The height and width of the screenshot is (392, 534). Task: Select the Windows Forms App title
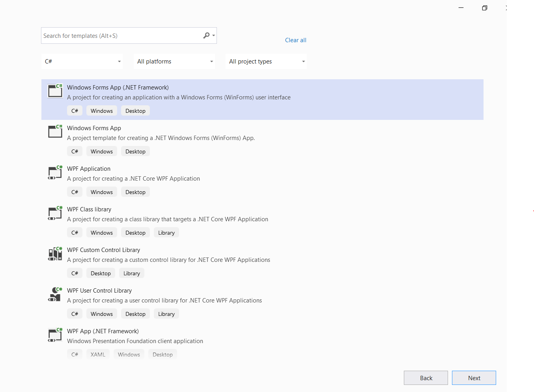[94, 128]
